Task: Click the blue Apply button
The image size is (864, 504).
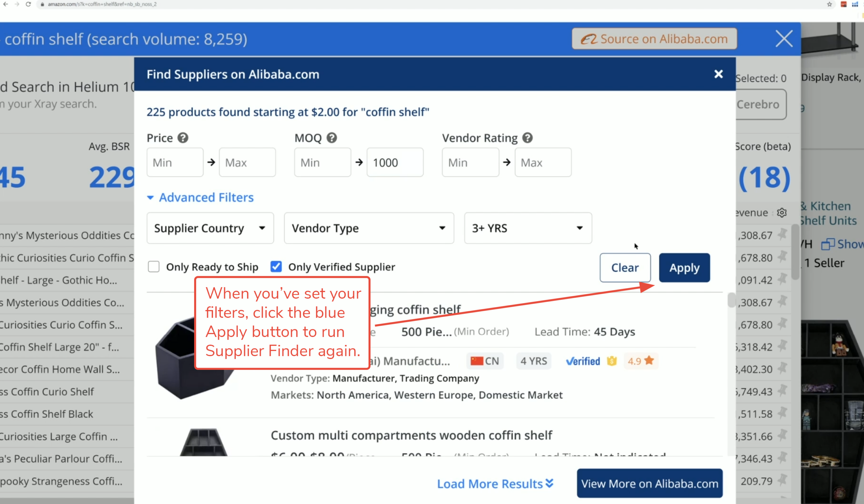Action: click(x=684, y=268)
